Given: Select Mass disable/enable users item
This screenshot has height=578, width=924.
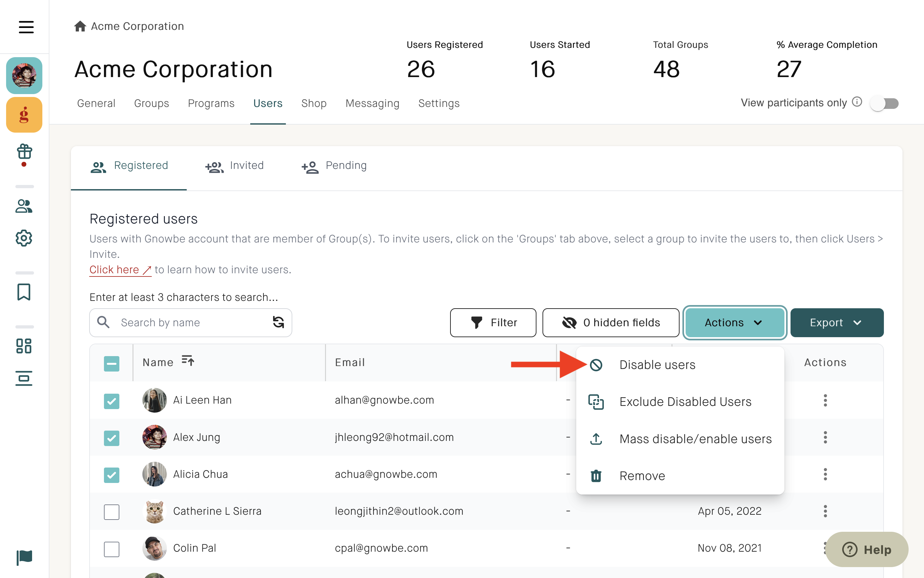Looking at the screenshot, I should click(680, 439).
